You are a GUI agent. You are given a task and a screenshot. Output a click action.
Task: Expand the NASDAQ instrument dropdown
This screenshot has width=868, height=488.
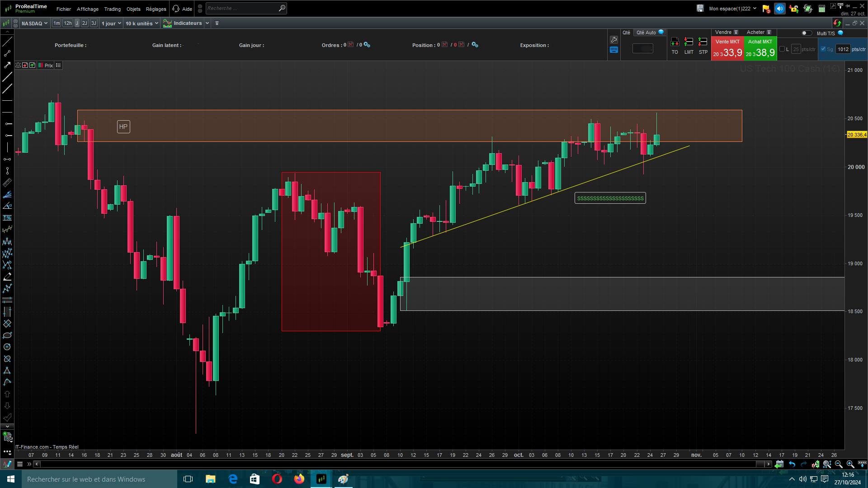click(34, 23)
